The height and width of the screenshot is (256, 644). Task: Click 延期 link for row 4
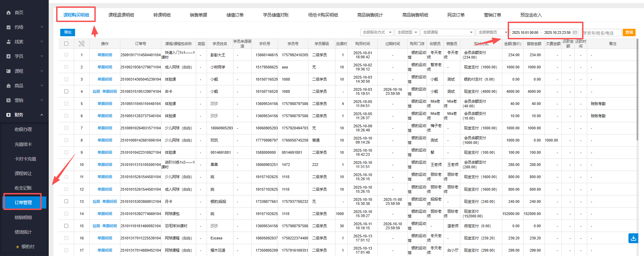click(x=96, y=91)
